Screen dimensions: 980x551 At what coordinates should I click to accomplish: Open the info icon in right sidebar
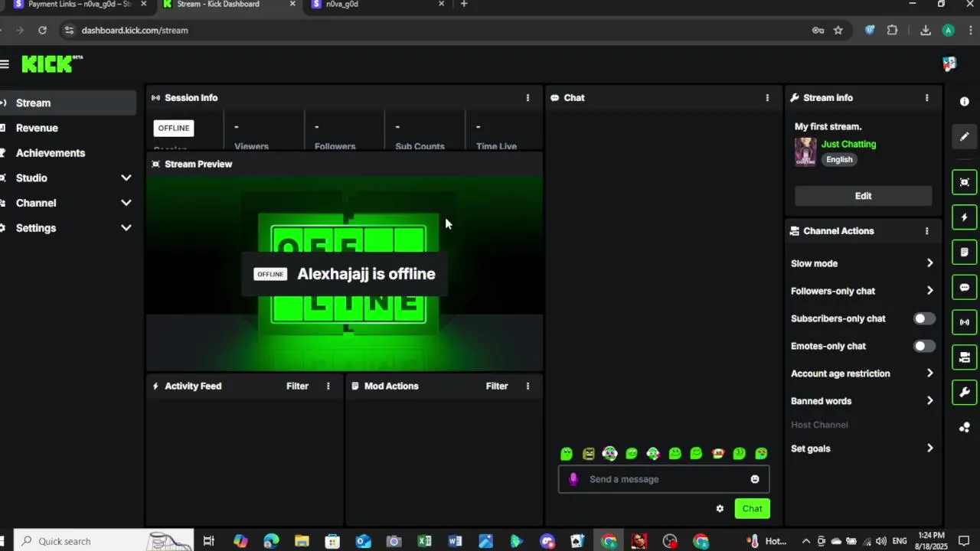(964, 102)
